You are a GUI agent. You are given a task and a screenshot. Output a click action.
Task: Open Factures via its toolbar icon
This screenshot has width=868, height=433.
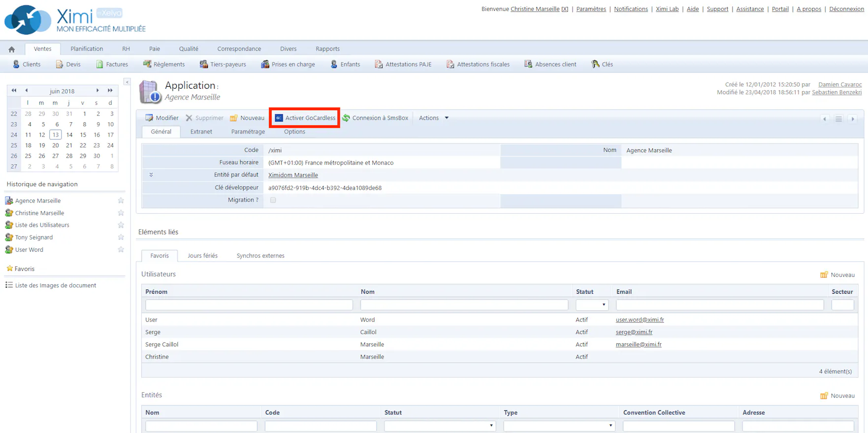[x=100, y=64]
